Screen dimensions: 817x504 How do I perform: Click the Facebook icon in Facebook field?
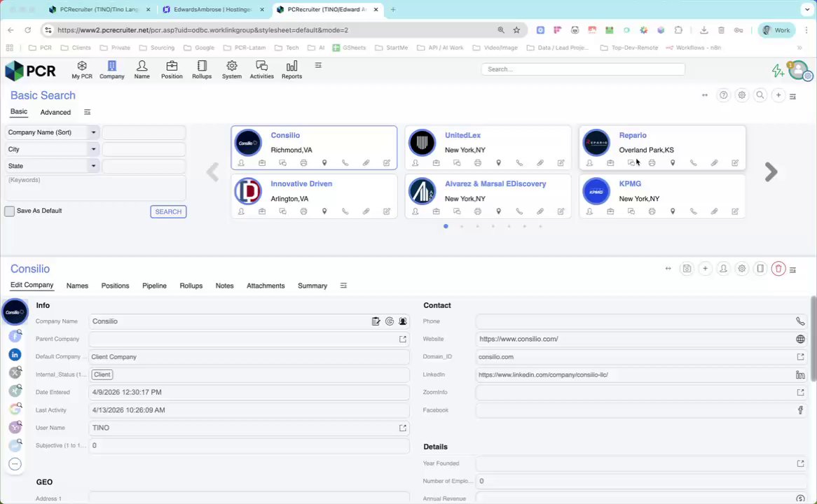(800, 410)
